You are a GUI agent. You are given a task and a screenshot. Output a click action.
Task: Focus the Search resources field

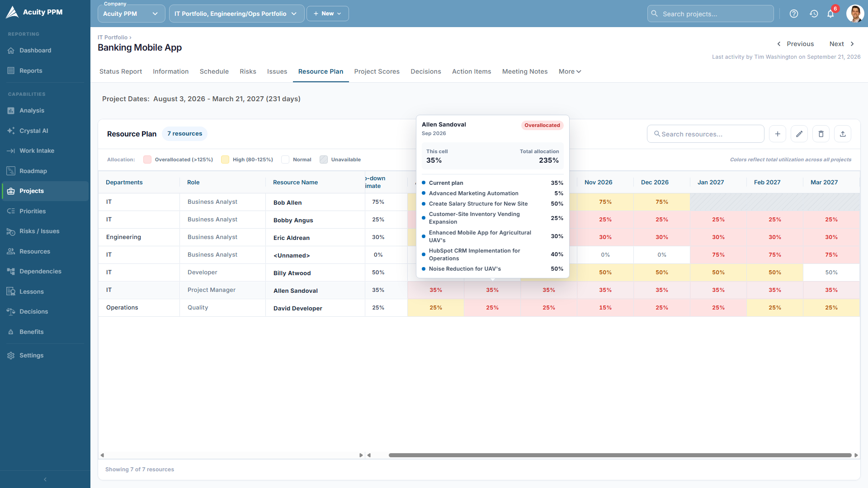(706, 134)
